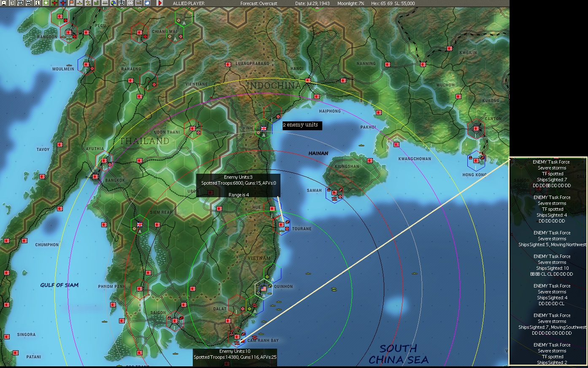Click the railroad track toolbar icon
This screenshot has height=368, width=588.
pyautogui.click(x=139, y=3)
